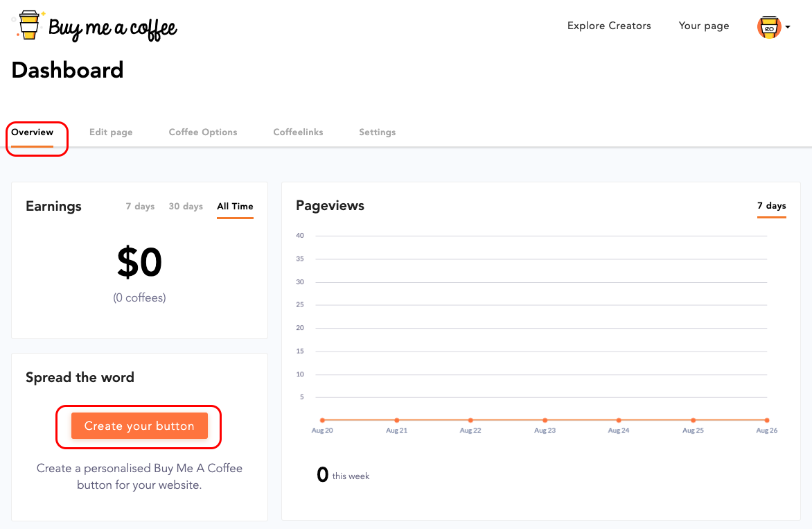Click the Aug 23 data point on chart

click(x=545, y=420)
